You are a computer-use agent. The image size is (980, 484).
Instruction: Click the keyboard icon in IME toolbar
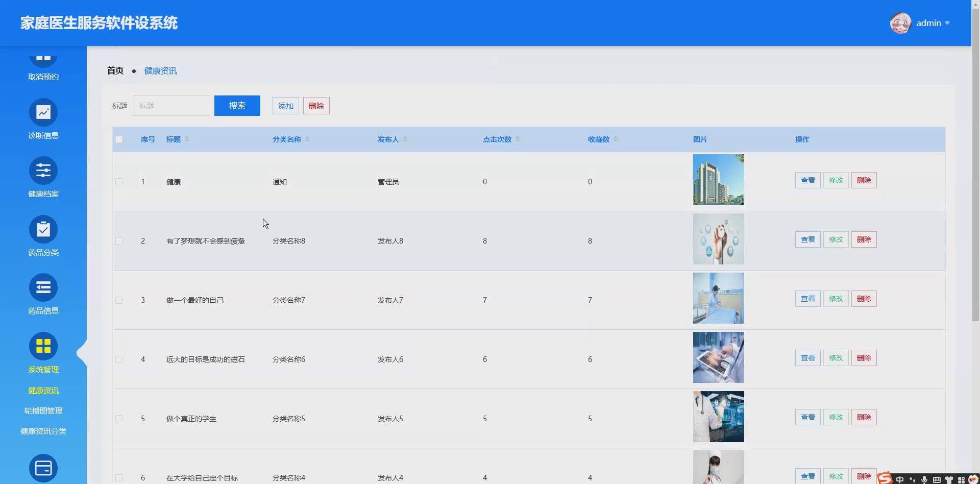[937, 479]
